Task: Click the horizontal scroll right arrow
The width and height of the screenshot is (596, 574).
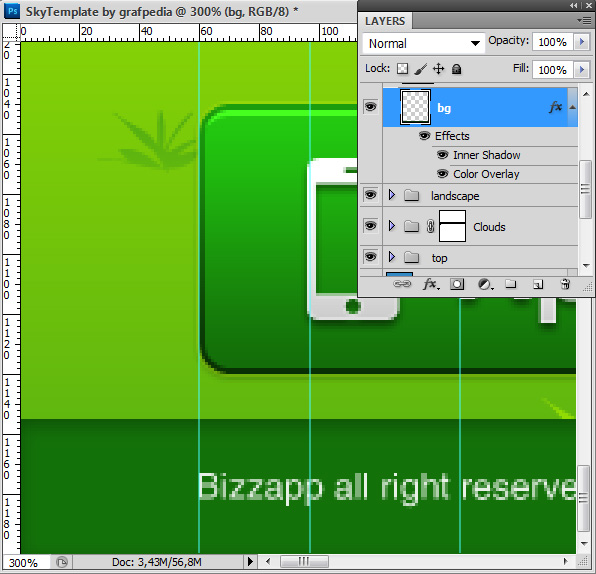Action: (x=566, y=561)
